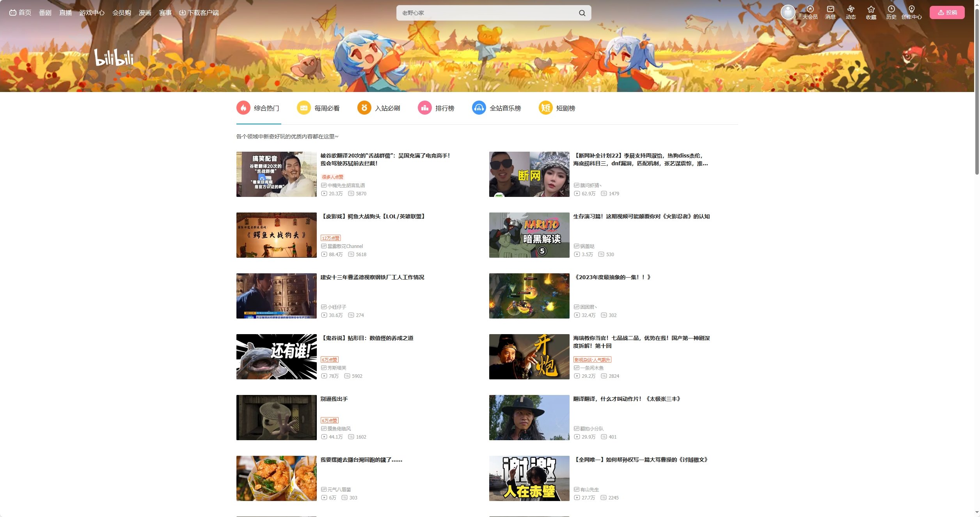Click the search magnifier icon
Viewport: 980px width, 517px height.
(582, 13)
